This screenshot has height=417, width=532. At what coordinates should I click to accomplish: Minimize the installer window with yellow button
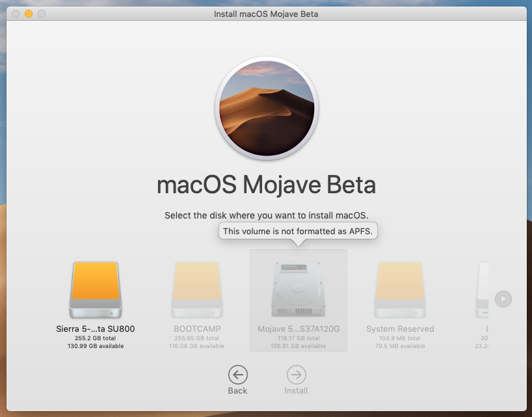(29, 14)
